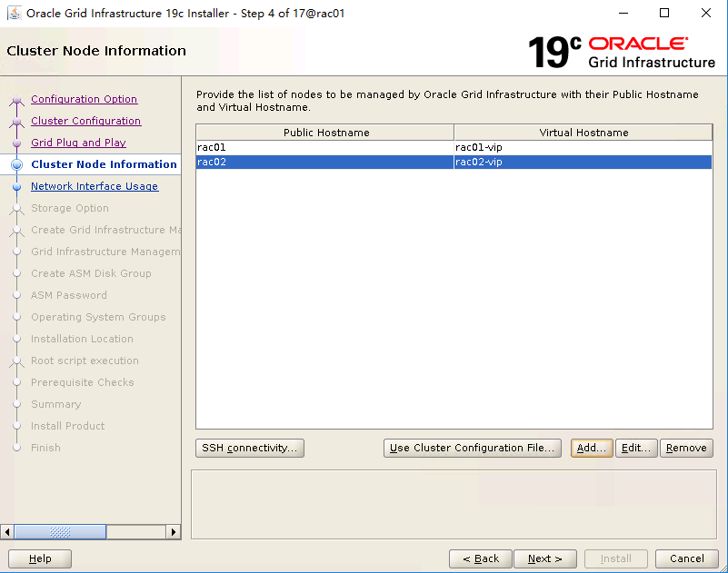728x573 pixels.
Task: Minimize the installer window
Action: click(x=623, y=13)
